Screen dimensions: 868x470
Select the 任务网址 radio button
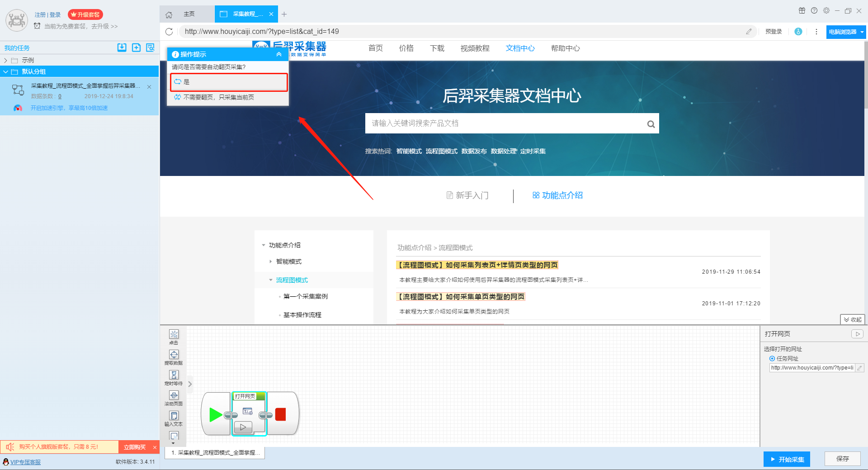point(772,358)
